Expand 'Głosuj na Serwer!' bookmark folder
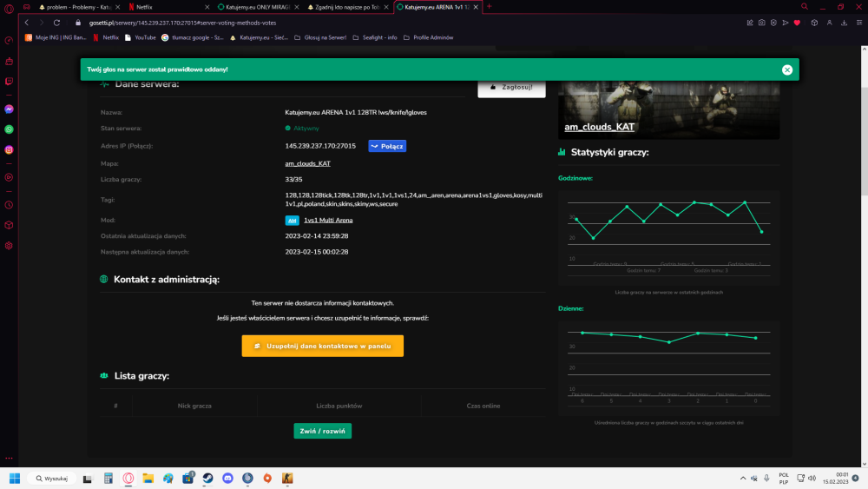Viewport: 868px width, 489px height. pyautogui.click(x=320, y=37)
